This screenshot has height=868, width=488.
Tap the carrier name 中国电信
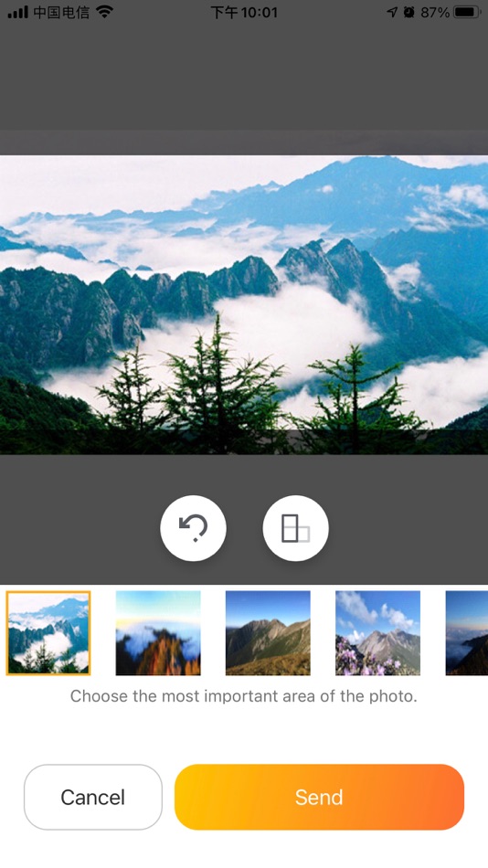(61, 12)
